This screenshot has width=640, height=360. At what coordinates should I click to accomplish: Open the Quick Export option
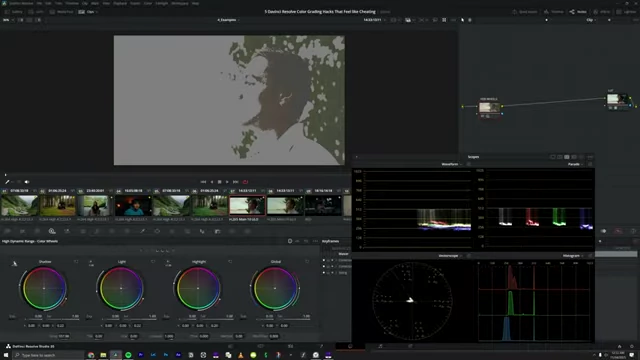tap(525, 12)
